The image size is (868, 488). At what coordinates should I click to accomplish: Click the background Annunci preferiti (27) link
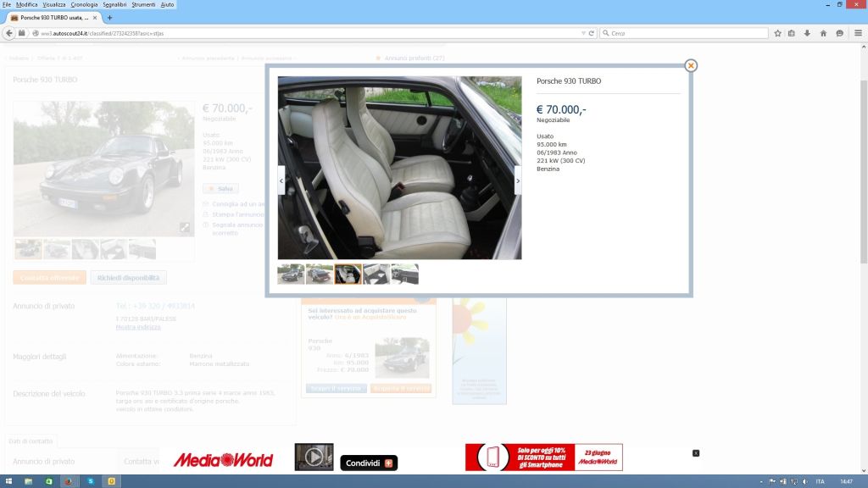tap(415, 58)
